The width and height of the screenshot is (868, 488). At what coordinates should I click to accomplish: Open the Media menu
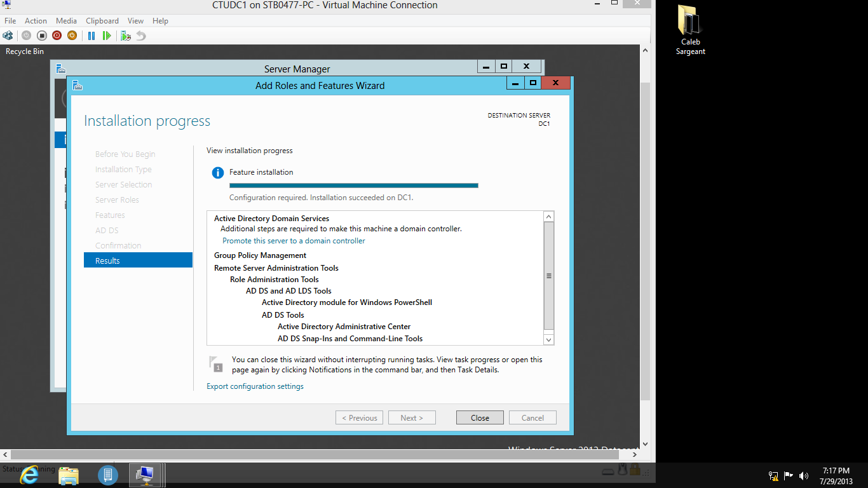click(66, 21)
